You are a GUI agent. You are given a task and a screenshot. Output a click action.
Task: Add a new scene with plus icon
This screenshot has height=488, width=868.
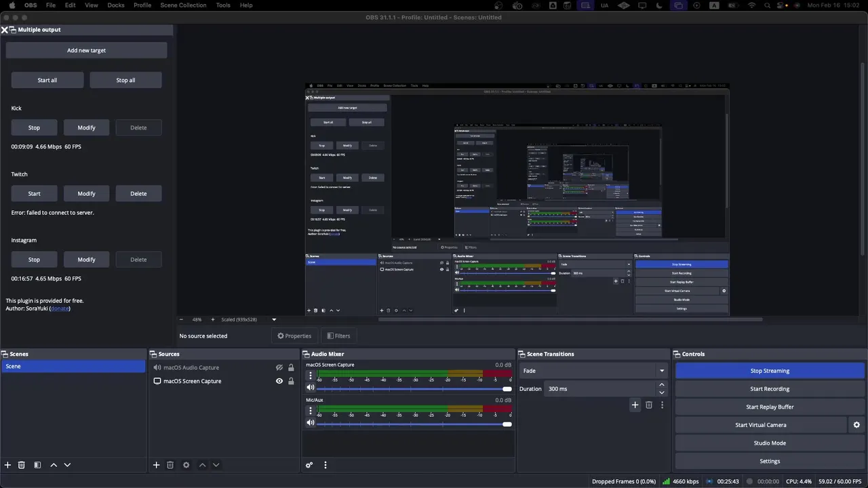tap(7, 465)
